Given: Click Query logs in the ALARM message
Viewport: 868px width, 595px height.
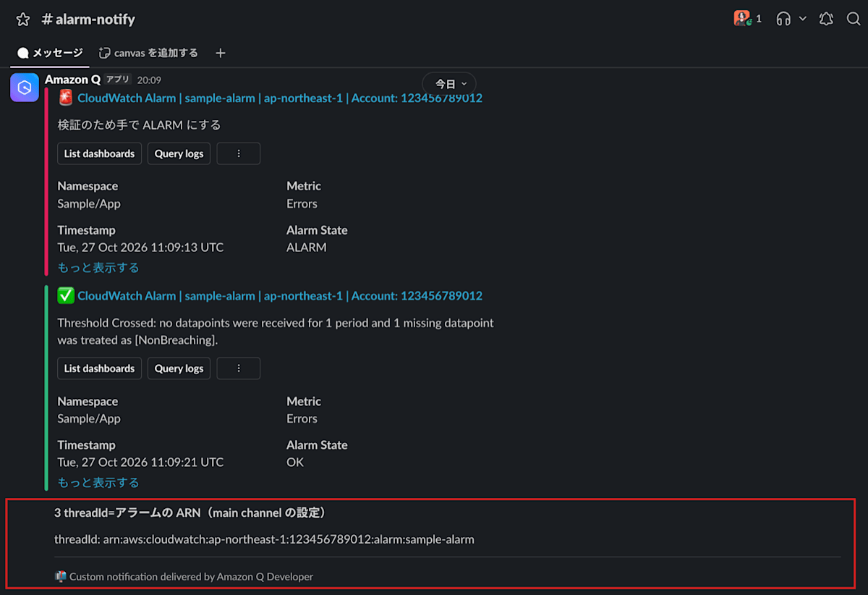Looking at the screenshot, I should (x=179, y=153).
